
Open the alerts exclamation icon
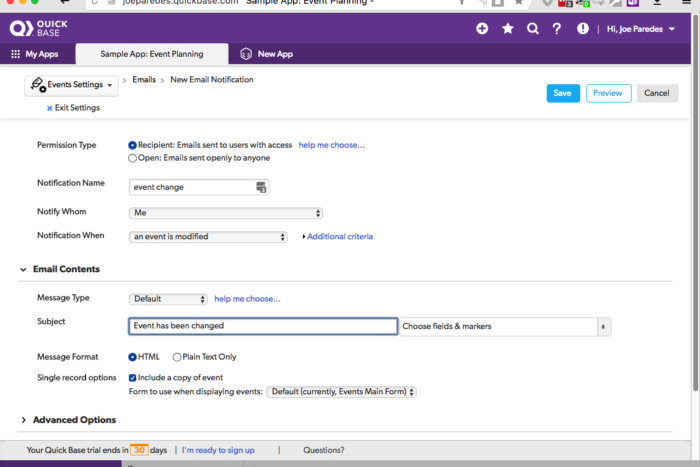[583, 29]
